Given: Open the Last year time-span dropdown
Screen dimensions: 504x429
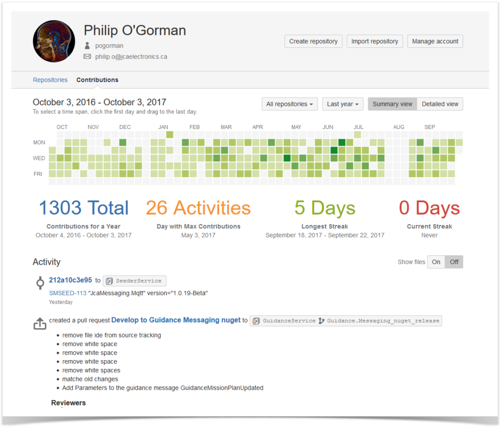Looking at the screenshot, I should pos(343,104).
